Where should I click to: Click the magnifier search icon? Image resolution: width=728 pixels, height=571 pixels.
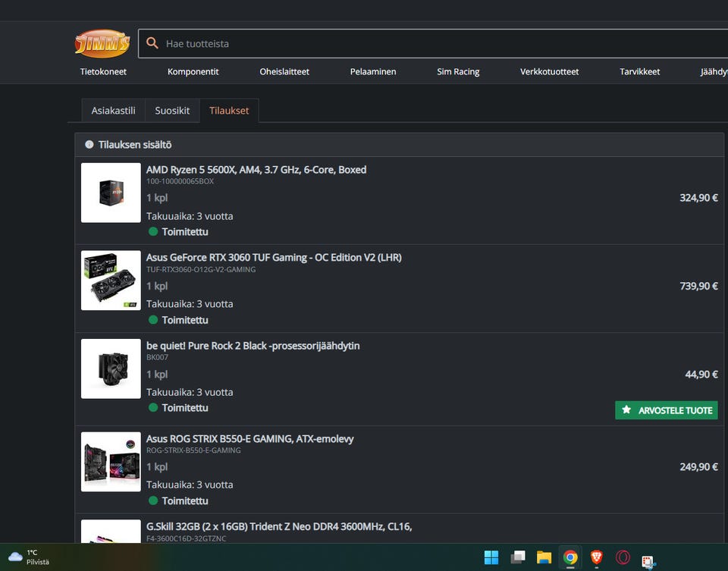pos(152,43)
